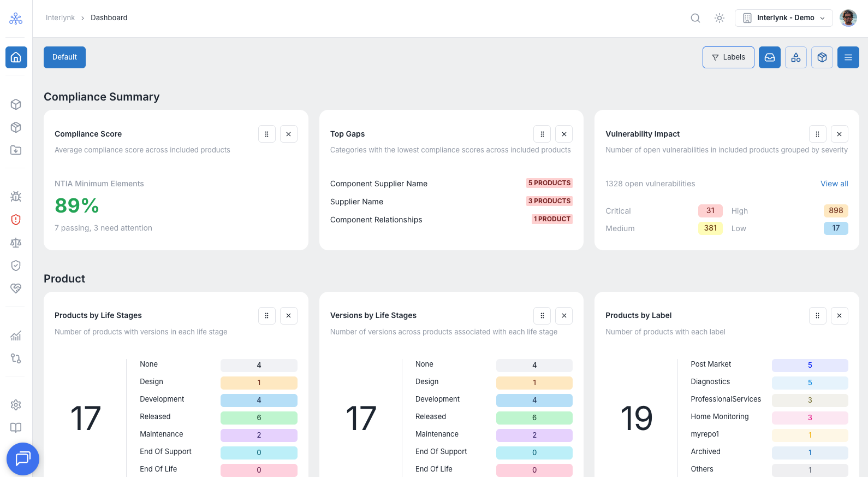Select the balance scale licenses sidebar icon

tap(16, 243)
